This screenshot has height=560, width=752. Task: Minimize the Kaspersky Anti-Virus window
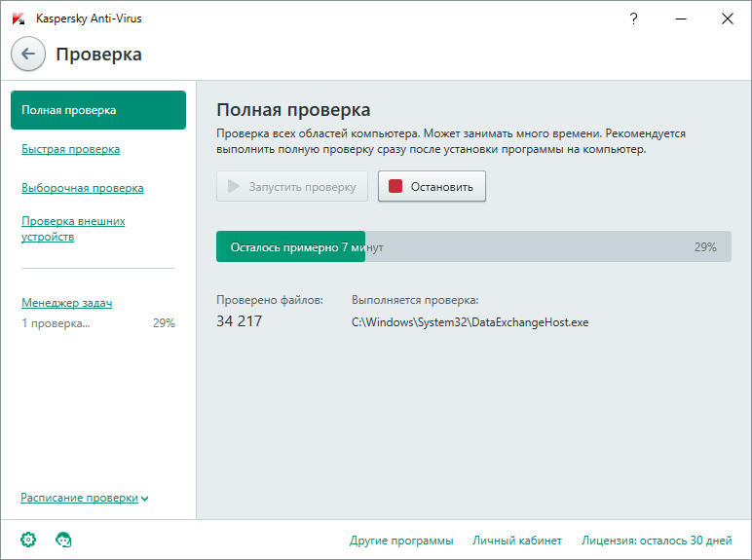pyautogui.click(x=681, y=19)
